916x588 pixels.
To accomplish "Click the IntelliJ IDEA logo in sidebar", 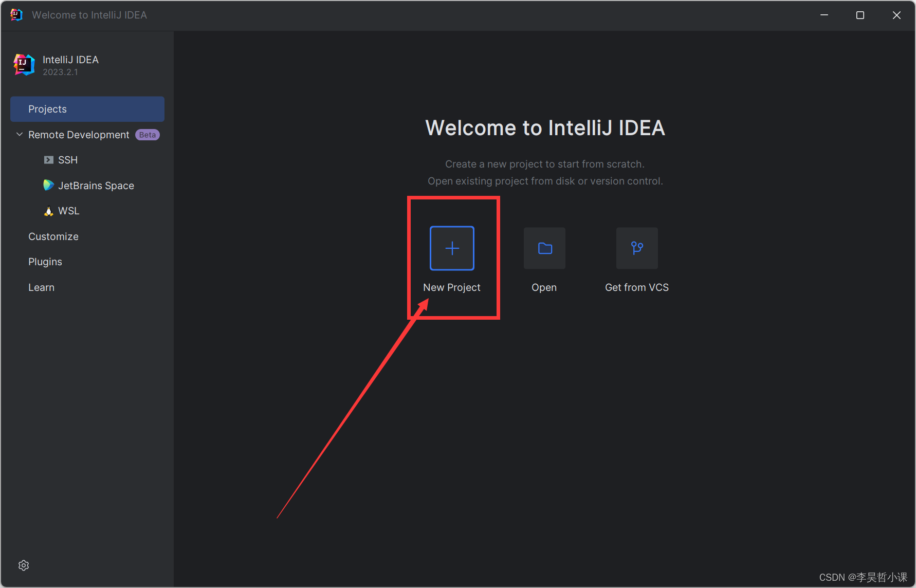I will [x=24, y=65].
